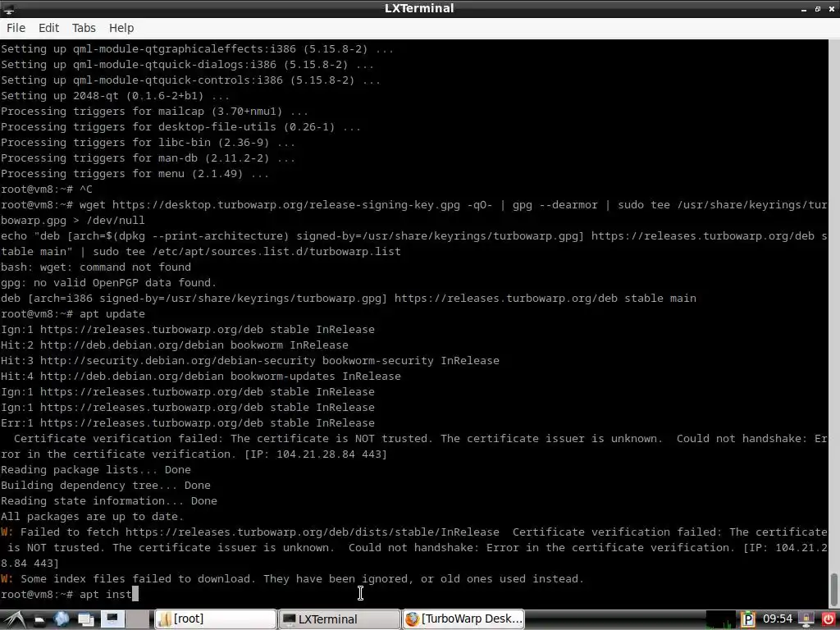Switch to the [root] file manager window
Screen dimensions: 840x630
216,619
